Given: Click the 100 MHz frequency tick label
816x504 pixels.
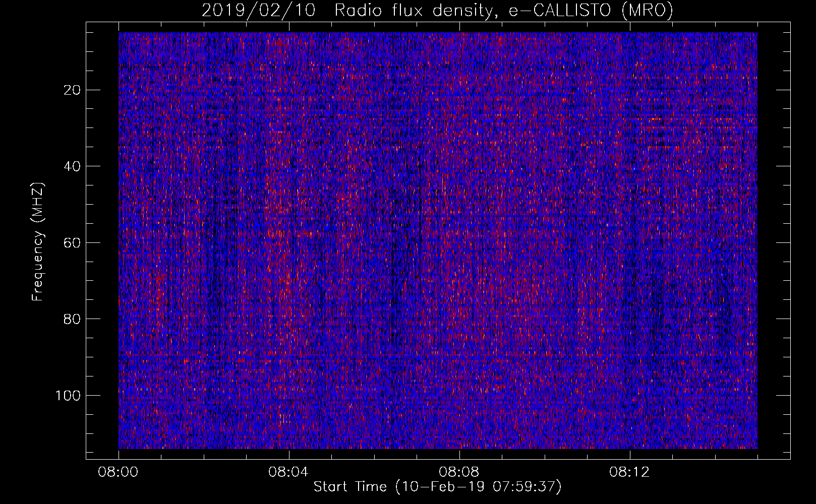Looking at the screenshot, I should [68, 395].
